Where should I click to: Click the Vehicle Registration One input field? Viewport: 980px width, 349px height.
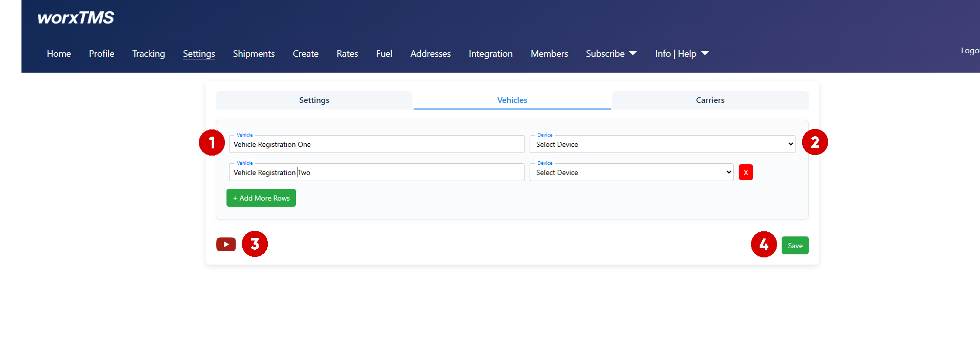click(x=376, y=144)
